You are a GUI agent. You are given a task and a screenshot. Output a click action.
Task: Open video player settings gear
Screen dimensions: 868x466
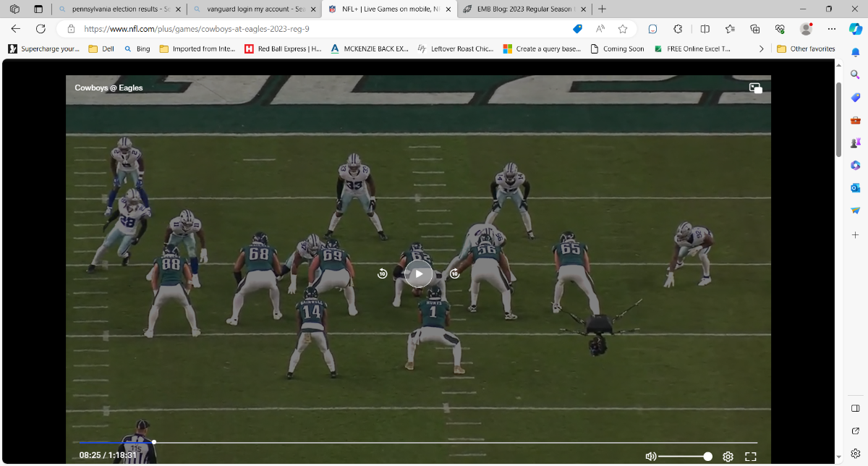[728, 457]
